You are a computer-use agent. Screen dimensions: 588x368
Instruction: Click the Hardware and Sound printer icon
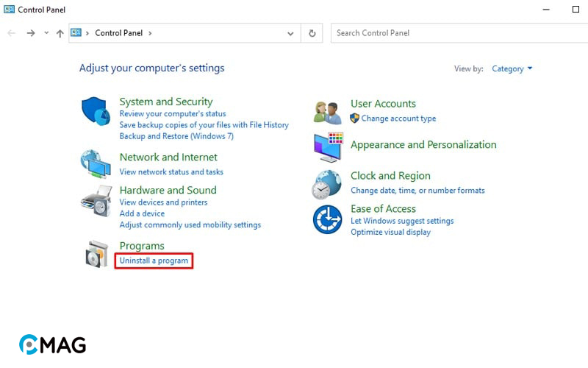point(95,199)
